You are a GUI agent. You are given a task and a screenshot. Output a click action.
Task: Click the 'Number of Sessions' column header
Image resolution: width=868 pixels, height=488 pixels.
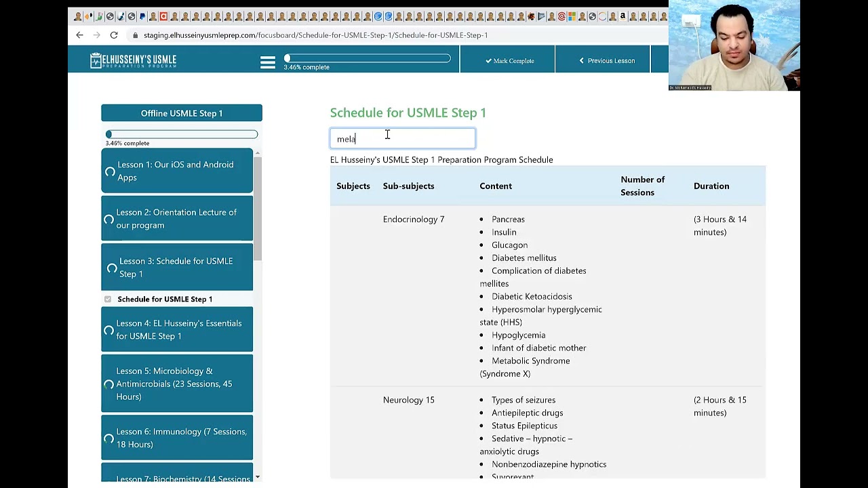click(642, 186)
